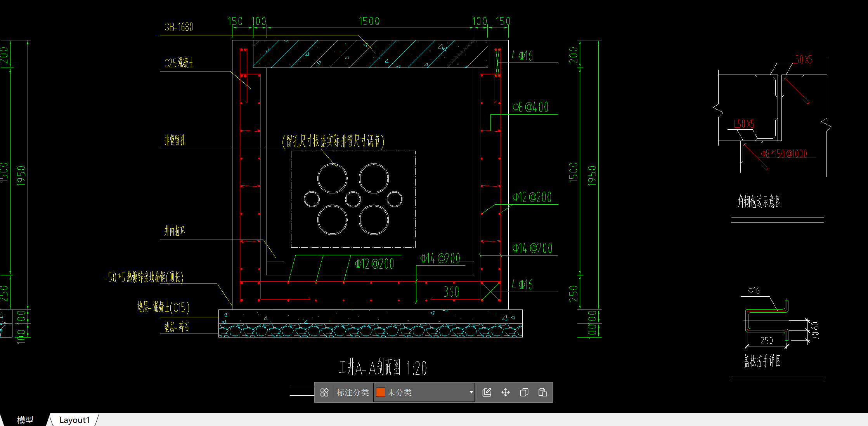Select the 工井A-A剖面图 1:20 title text
Image resolution: width=868 pixels, height=426 pixels.
[383, 367]
